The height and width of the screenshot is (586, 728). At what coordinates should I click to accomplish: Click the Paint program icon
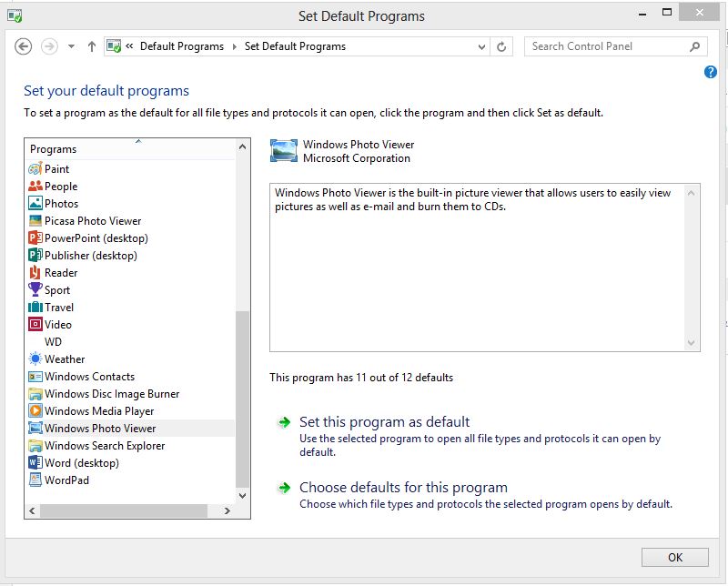coord(35,168)
